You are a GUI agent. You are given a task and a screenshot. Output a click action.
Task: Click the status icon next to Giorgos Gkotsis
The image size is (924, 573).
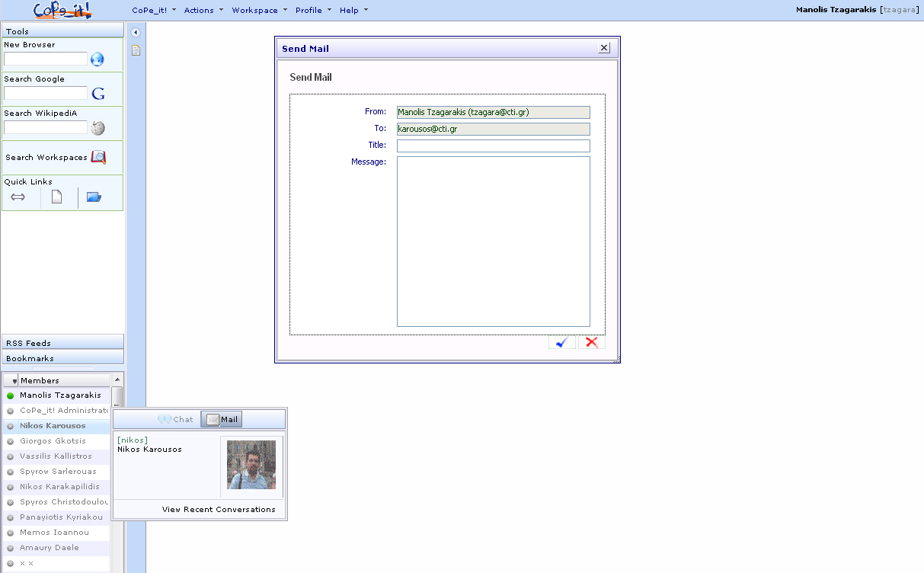[x=11, y=441]
